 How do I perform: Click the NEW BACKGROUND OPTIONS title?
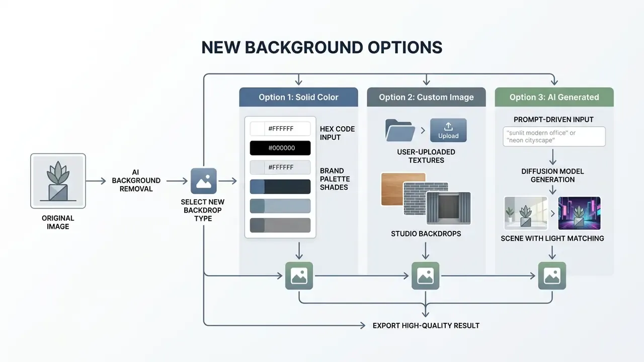pos(322,47)
